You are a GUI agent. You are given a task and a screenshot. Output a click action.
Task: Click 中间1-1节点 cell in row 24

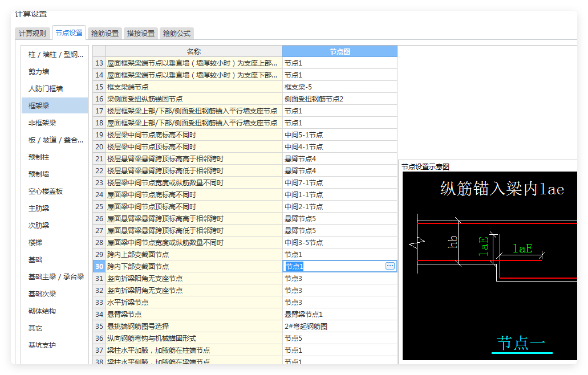coord(340,195)
